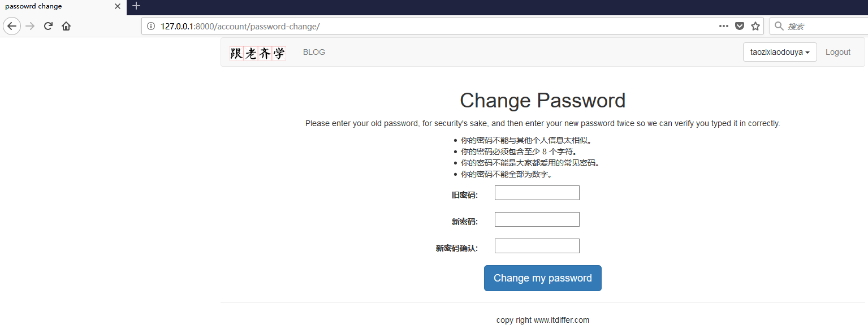Go back to the previous page

(x=12, y=26)
